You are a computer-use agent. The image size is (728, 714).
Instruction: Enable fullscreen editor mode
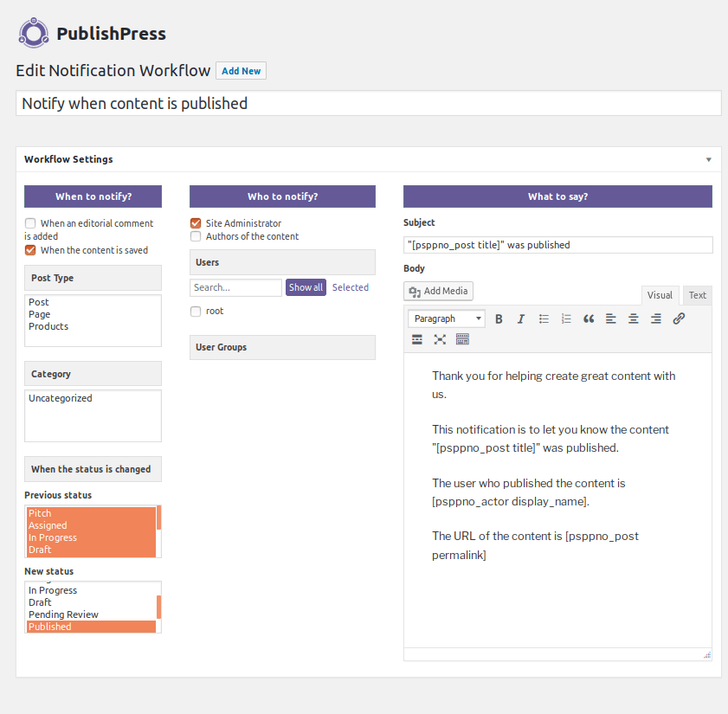click(440, 339)
